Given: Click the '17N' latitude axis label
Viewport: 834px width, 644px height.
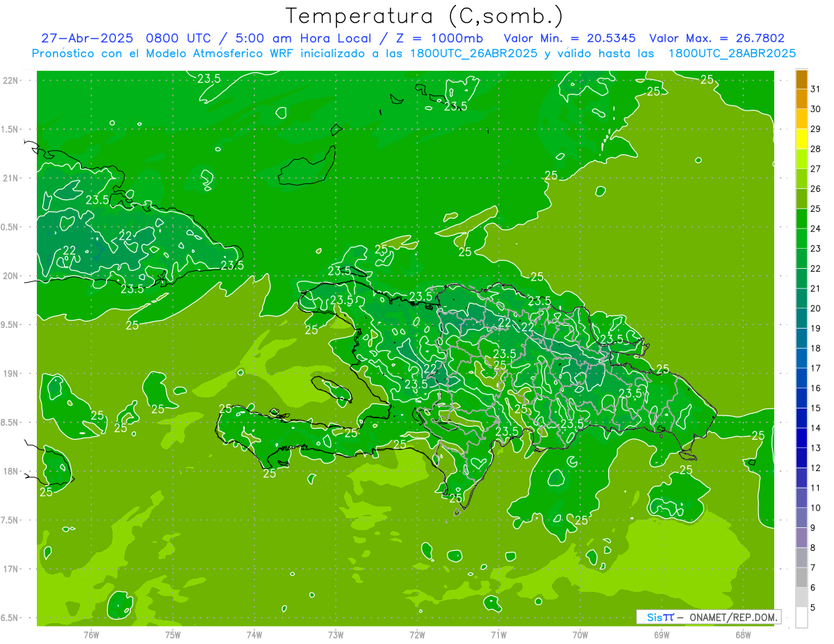Looking at the screenshot, I should pyautogui.click(x=10, y=569).
